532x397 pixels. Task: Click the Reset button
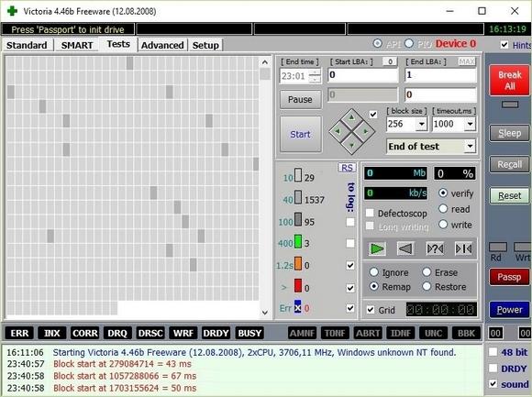tap(509, 195)
